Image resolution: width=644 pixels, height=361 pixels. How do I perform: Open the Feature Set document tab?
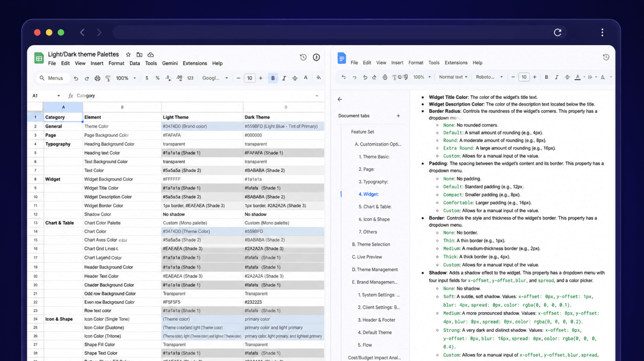pos(362,132)
